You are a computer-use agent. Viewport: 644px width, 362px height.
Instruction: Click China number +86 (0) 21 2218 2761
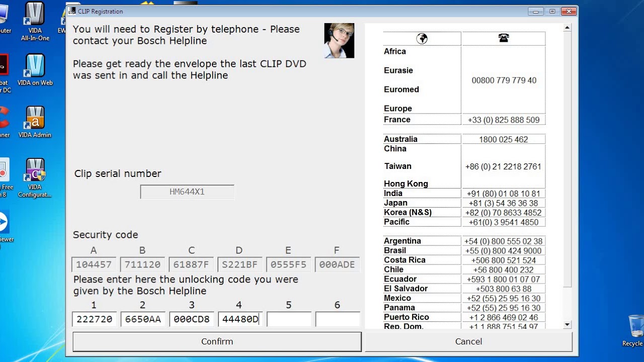coord(504,166)
